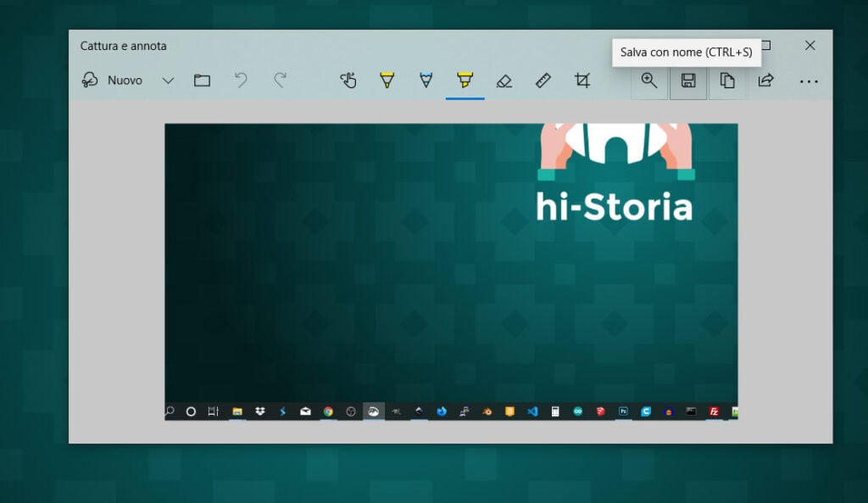This screenshot has height=503, width=868.
Task: Maximize the Cattura e annota window
Action: [765, 45]
